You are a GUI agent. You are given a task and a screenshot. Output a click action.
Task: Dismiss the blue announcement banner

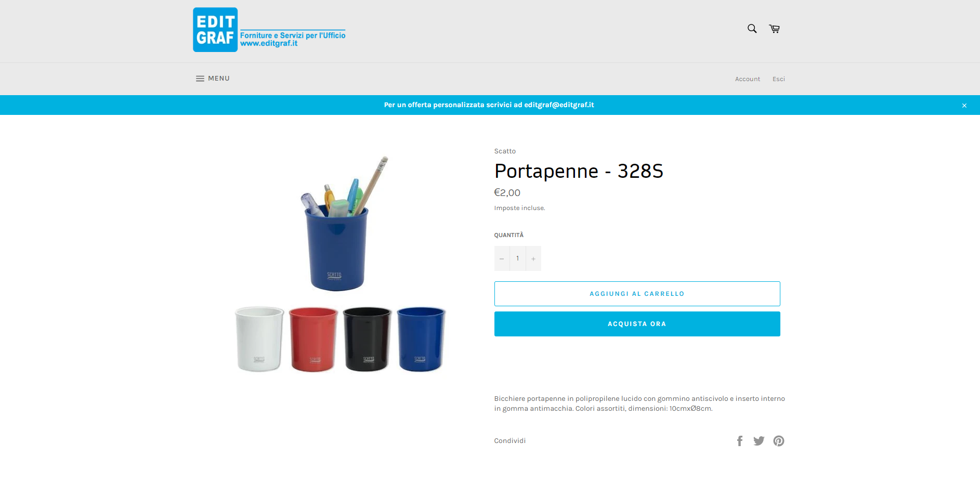point(964,106)
